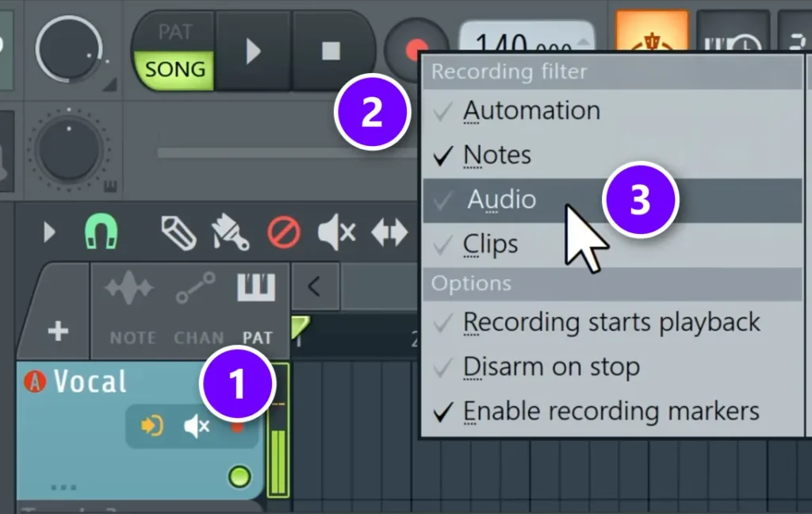Switch to PAT pattern mode
The height and width of the screenshot is (514, 812).
(x=174, y=32)
